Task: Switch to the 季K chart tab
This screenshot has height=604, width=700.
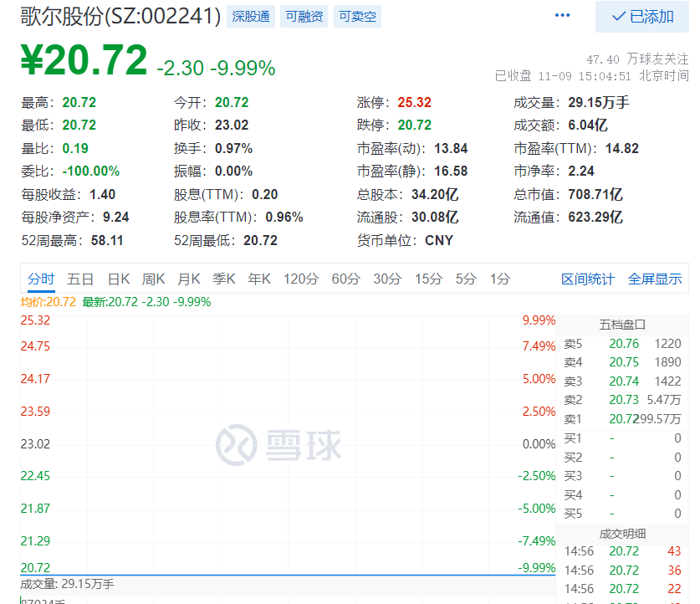Action: pyautogui.click(x=223, y=279)
